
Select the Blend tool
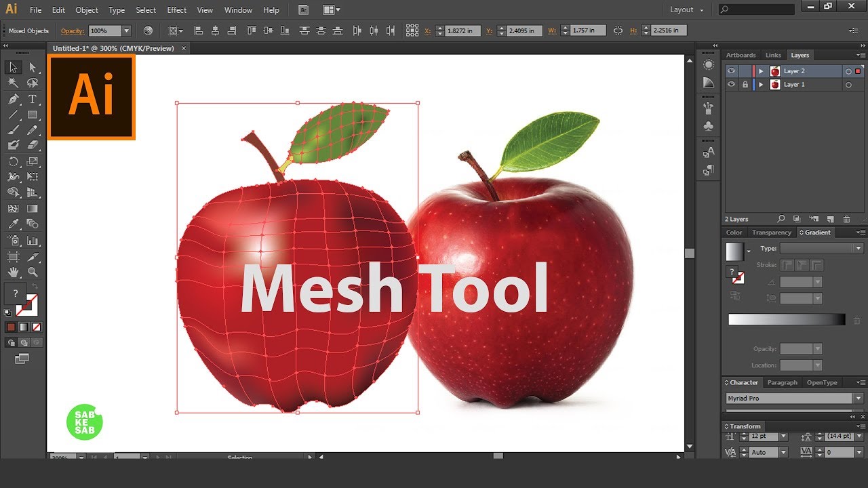point(33,224)
